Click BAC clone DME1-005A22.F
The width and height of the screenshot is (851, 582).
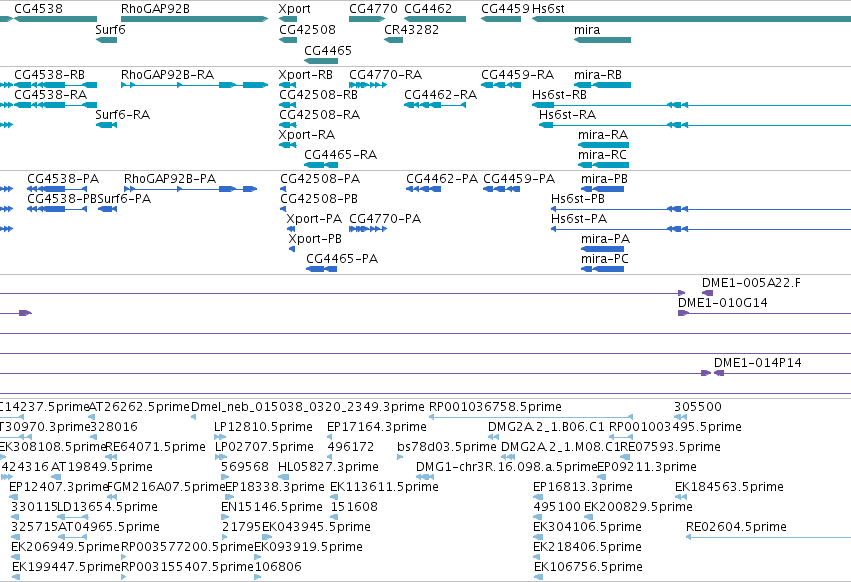708,293
